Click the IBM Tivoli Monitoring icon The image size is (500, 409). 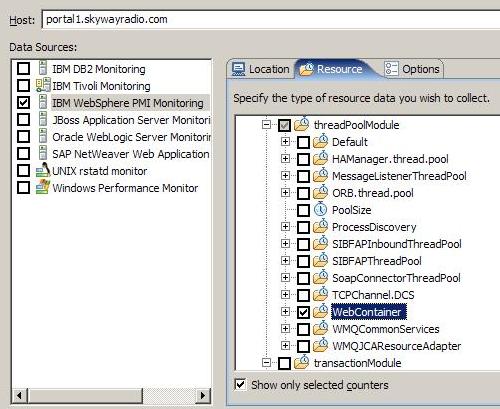pos(43,85)
